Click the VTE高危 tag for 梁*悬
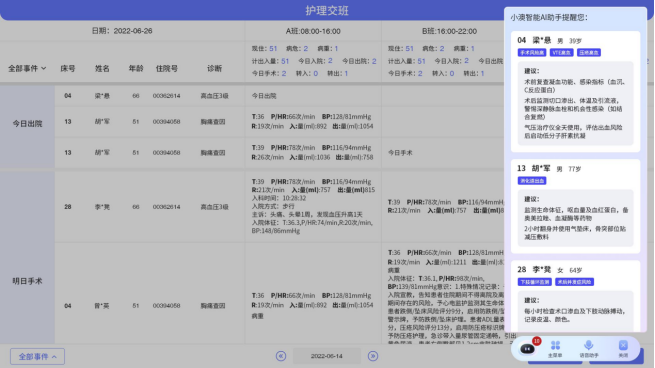Viewport: 655px width, 368px height. [561, 53]
